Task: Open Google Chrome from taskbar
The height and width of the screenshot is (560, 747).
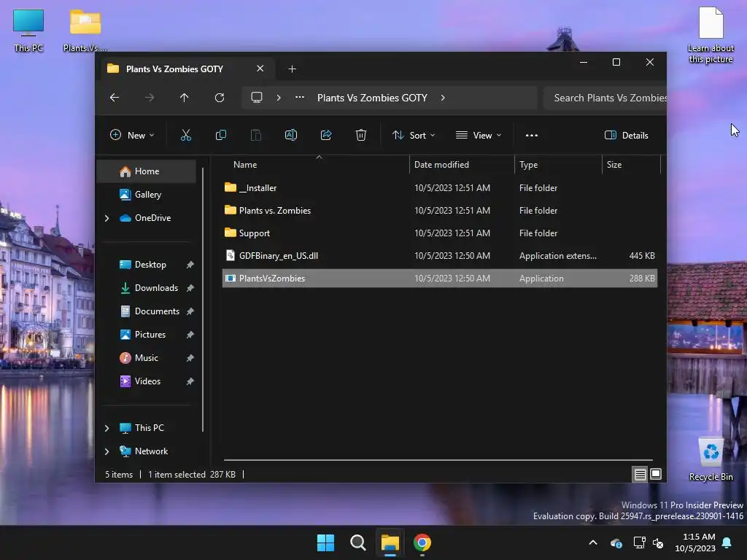Action: tap(422, 542)
